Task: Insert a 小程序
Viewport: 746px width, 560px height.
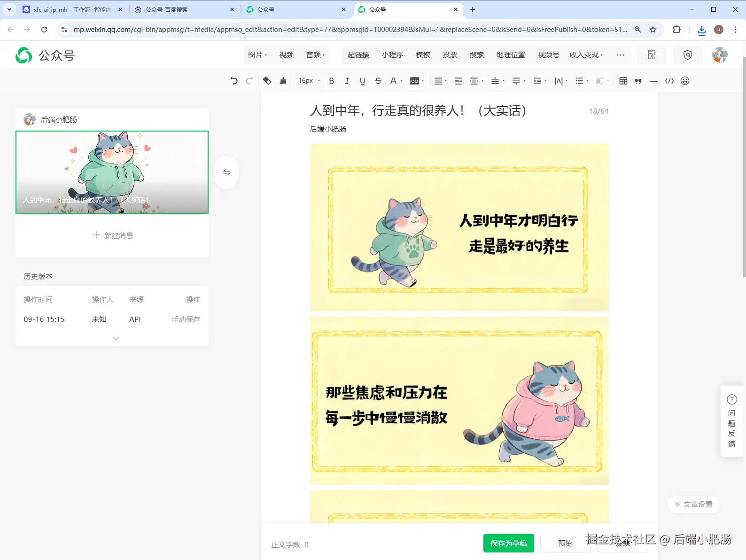Action: tap(393, 55)
